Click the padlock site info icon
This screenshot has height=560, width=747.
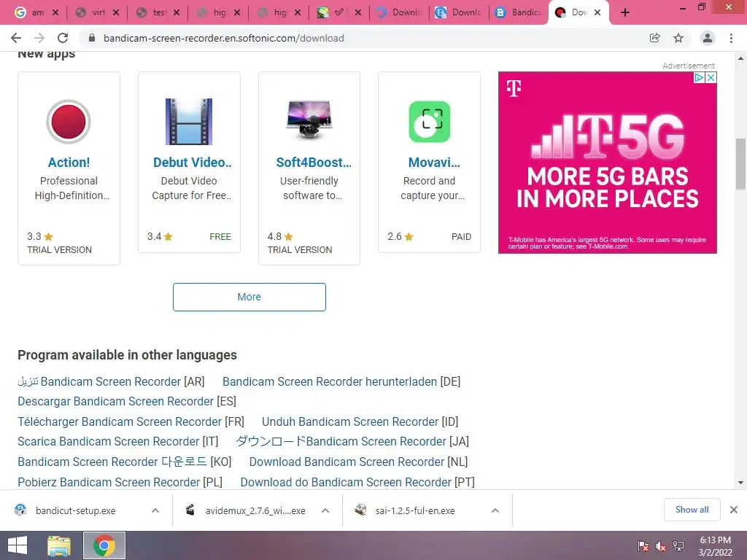(x=92, y=38)
